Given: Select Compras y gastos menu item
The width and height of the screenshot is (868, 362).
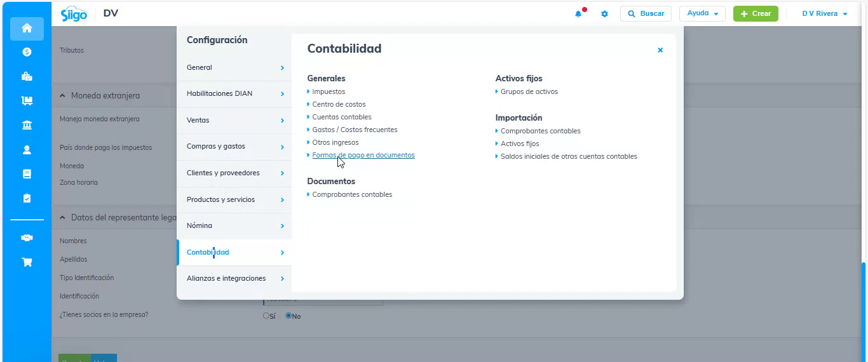Looking at the screenshot, I should 234,147.
